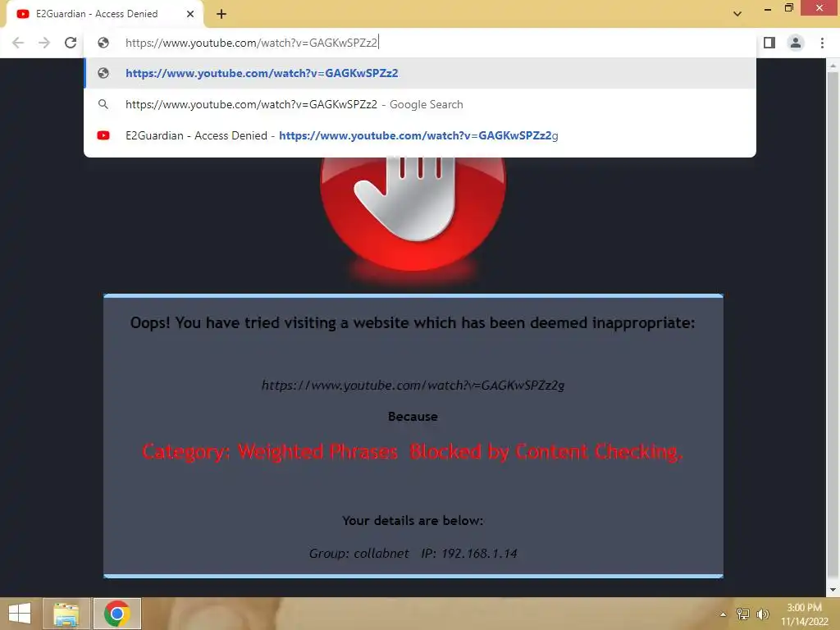Click the 'Group: collabnet IP: 192.168.1.14' line

point(413,554)
